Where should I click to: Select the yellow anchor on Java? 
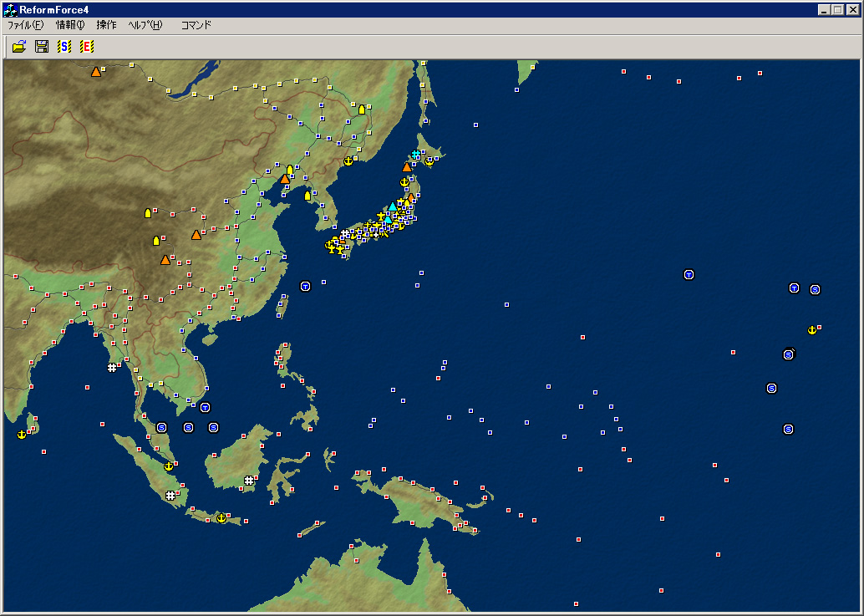221,518
